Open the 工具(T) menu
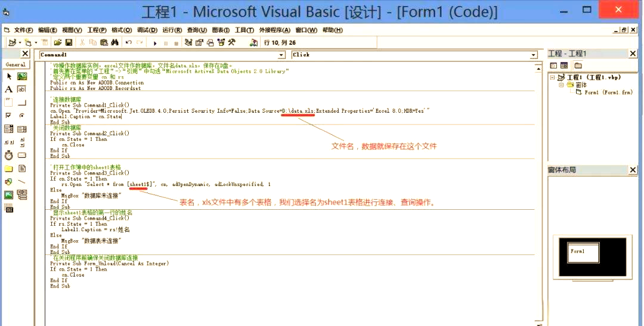 [x=244, y=30]
